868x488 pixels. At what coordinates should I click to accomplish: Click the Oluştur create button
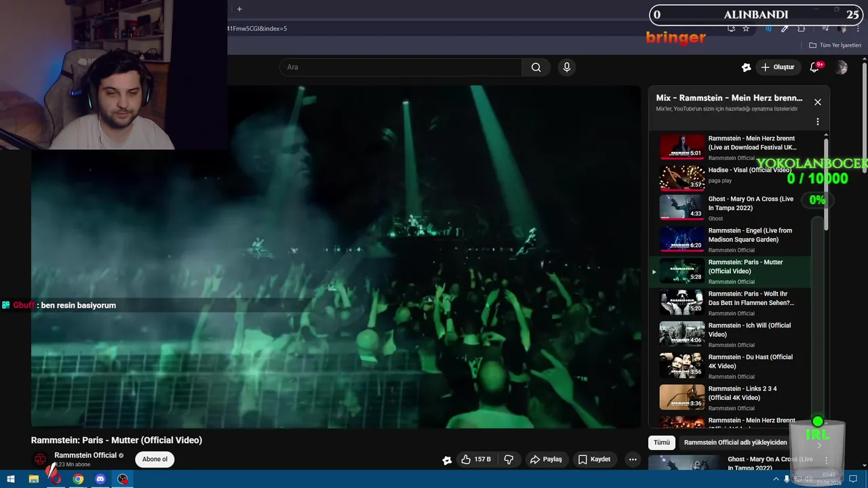[x=777, y=67]
